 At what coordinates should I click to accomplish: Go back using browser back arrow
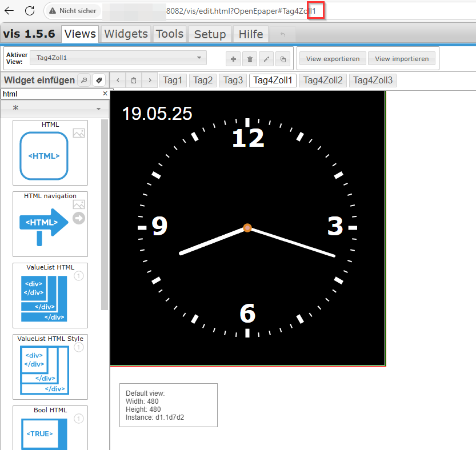[x=9, y=11]
